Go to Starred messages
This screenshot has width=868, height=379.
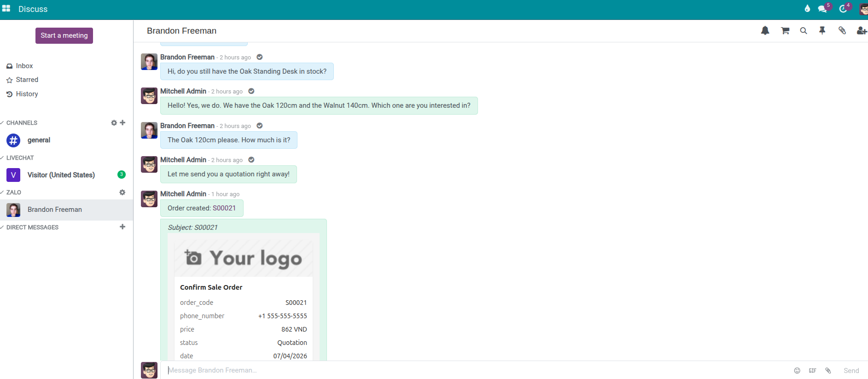27,80
